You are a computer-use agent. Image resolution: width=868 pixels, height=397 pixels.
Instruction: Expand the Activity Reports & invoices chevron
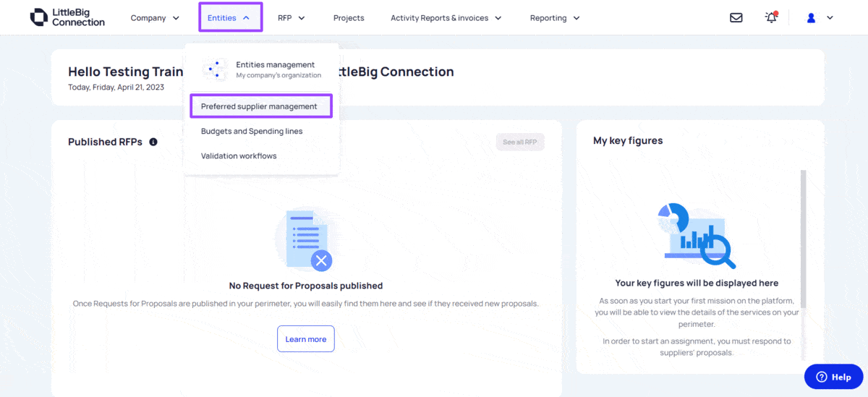coord(498,18)
